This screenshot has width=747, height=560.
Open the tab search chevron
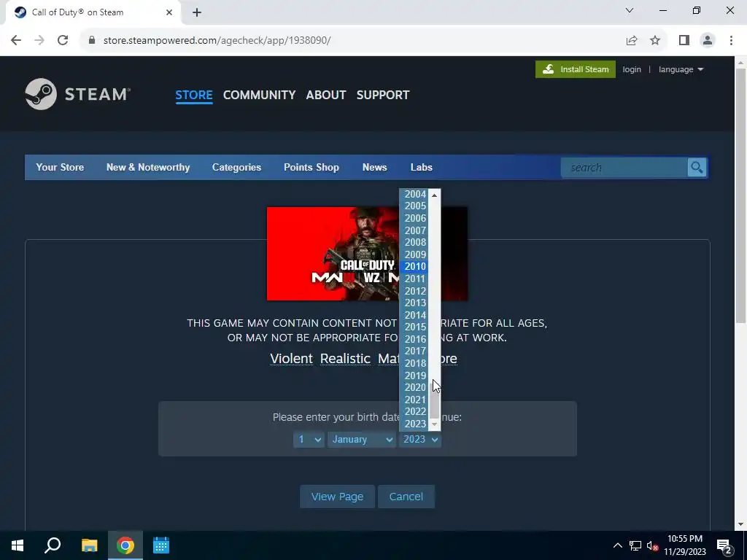point(630,10)
